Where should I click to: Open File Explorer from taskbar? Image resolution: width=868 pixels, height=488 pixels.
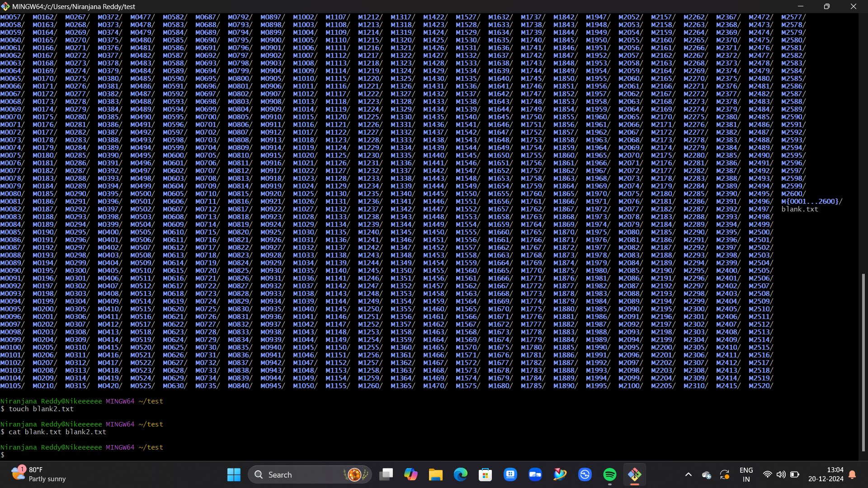[x=435, y=474]
